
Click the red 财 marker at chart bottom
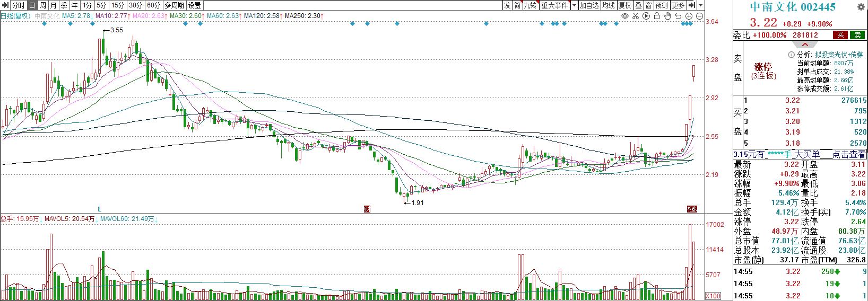tap(367, 209)
